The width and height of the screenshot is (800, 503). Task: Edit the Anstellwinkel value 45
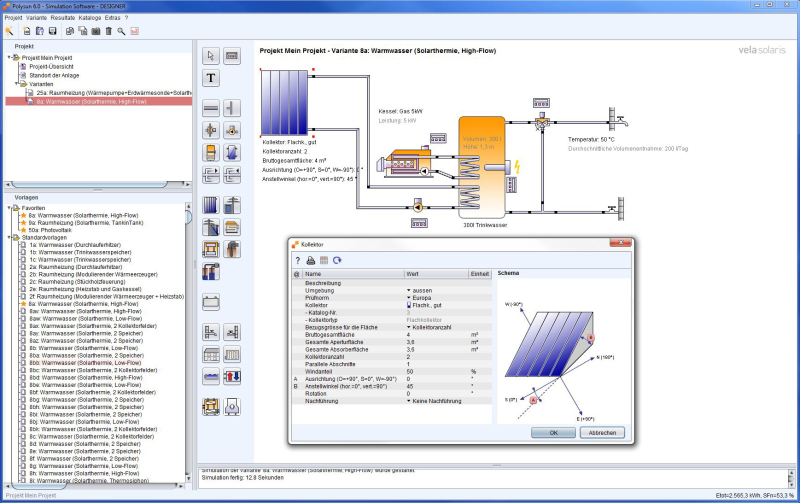click(x=437, y=386)
